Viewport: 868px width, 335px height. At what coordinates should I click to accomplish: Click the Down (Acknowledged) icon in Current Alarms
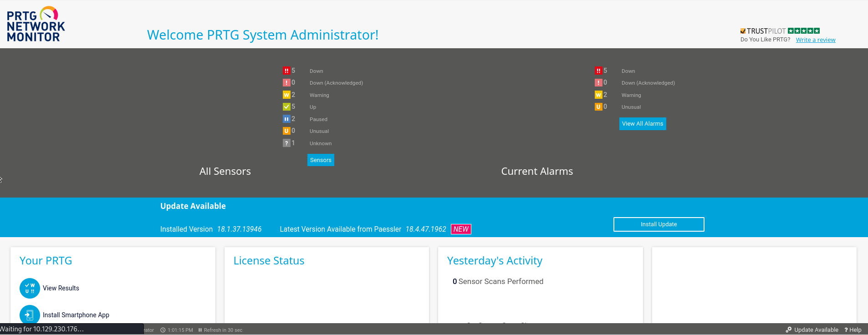point(598,83)
